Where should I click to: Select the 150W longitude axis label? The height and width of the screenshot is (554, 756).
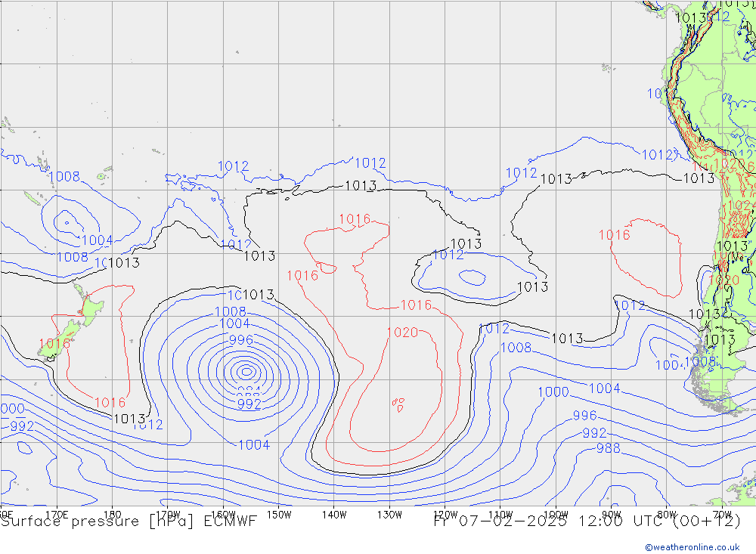[x=279, y=515]
